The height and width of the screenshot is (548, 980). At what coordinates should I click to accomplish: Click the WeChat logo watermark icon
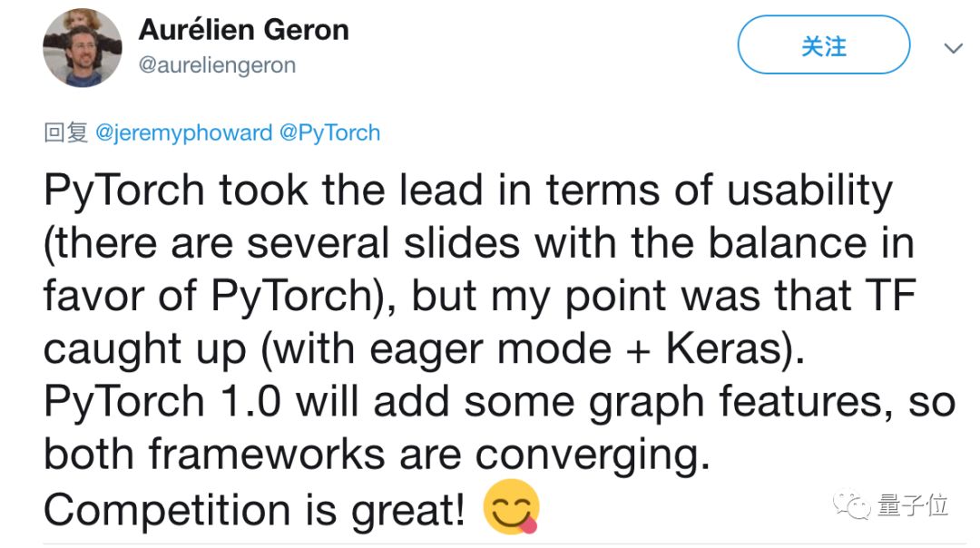click(852, 505)
